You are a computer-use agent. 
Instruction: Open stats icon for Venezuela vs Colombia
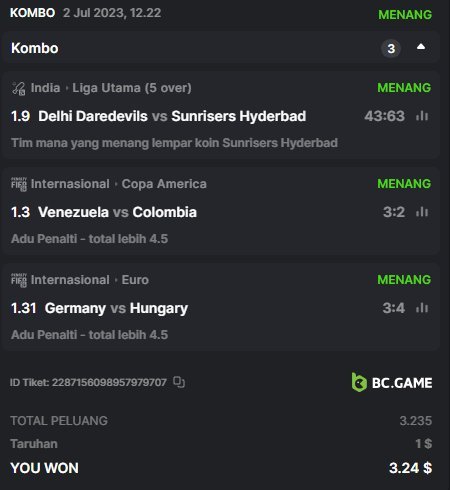tap(422, 212)
